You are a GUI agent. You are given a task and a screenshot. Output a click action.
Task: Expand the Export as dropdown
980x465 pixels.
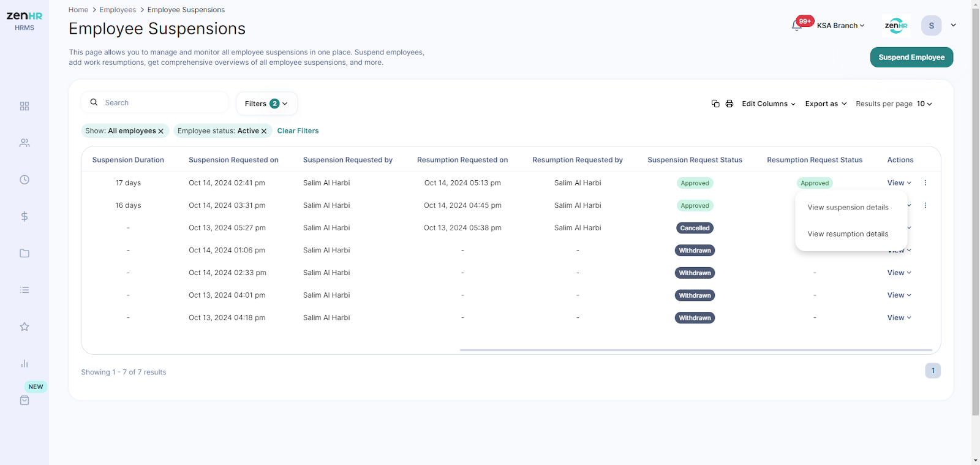(826, 104)
